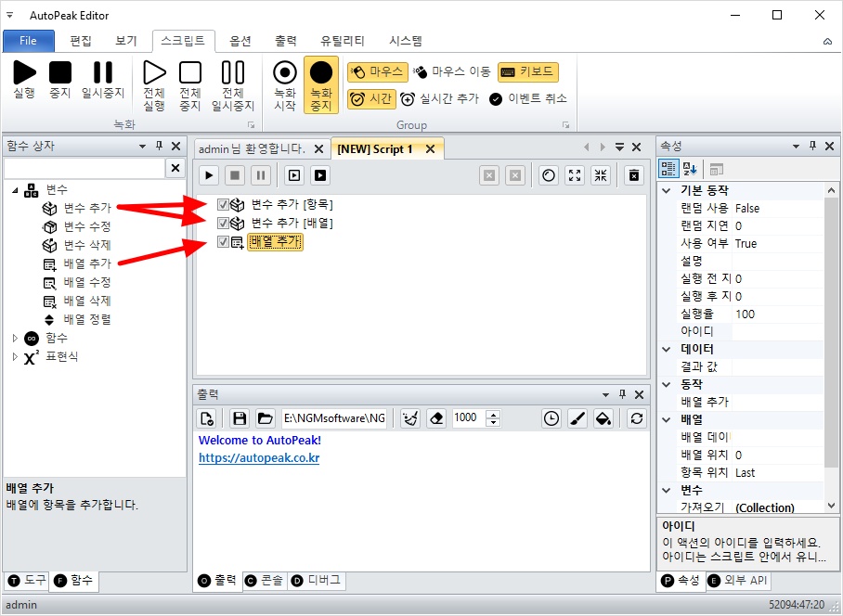Screen dimensions: 843x616
Task: Open the https://autopeak.co.kr link
Action: pyautogui.click(x=259, y=458)
